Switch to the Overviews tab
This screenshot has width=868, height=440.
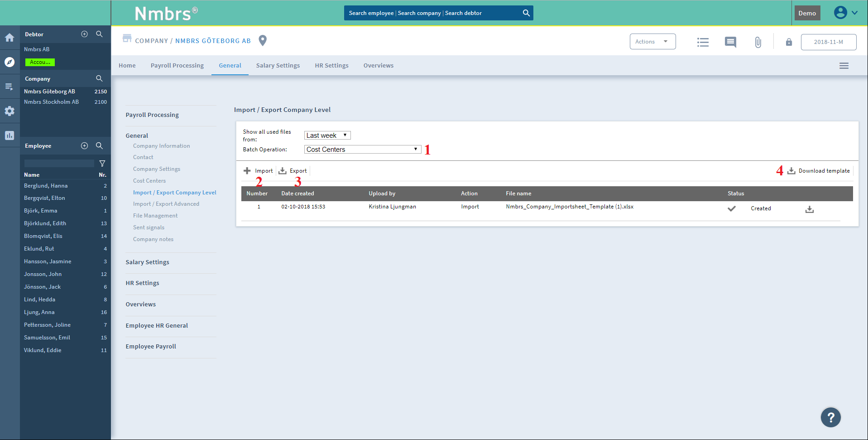coord(379,65)
